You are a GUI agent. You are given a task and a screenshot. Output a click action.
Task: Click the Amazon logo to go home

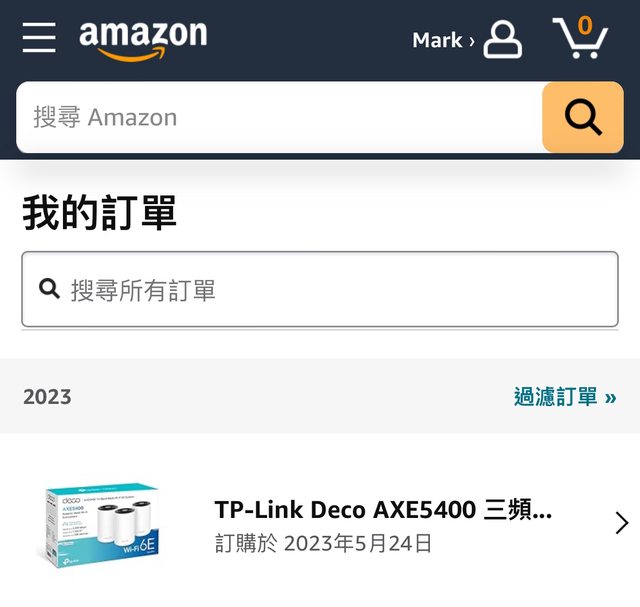143,40
